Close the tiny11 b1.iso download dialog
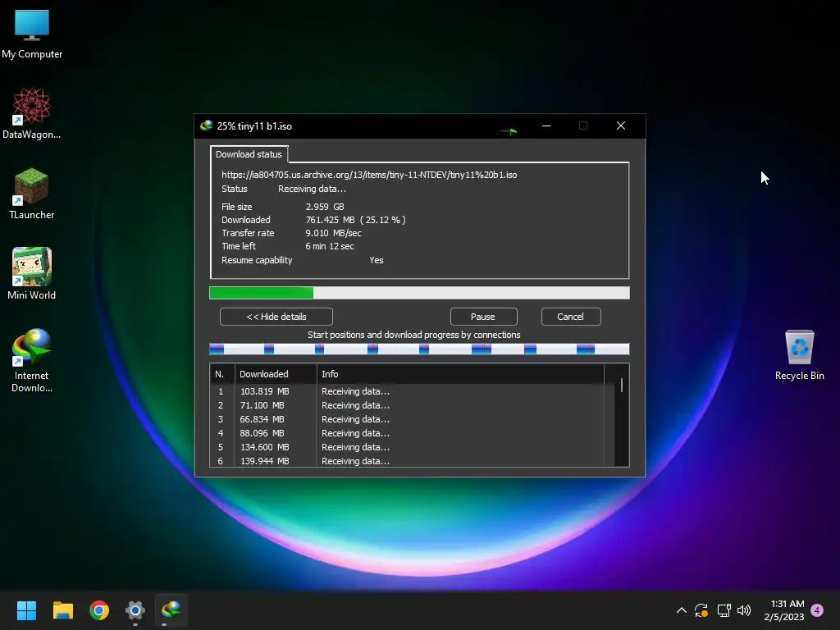This screenshot has height=630, width=840. click(621, 126)
